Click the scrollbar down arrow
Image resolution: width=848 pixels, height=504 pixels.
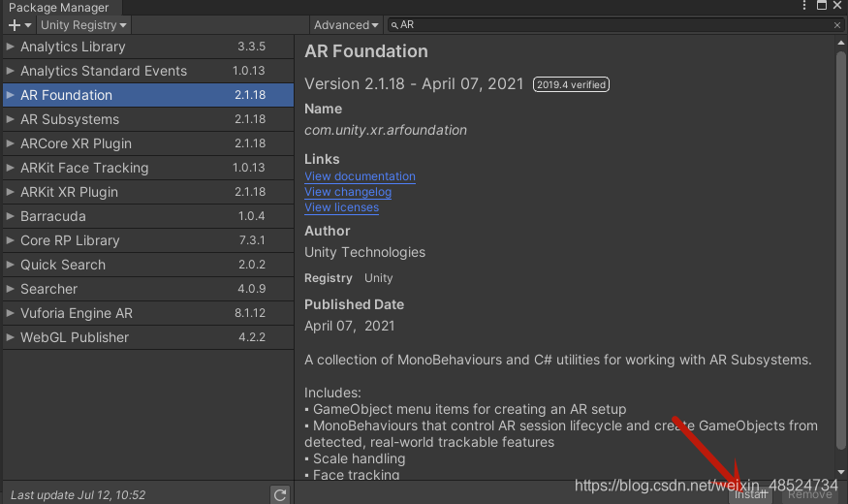tap(840, 472)
